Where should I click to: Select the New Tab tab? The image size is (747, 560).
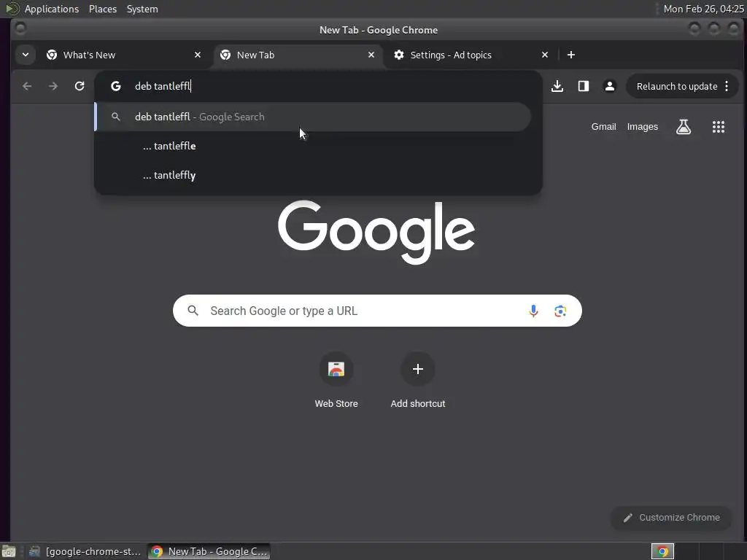click(298, 55)
